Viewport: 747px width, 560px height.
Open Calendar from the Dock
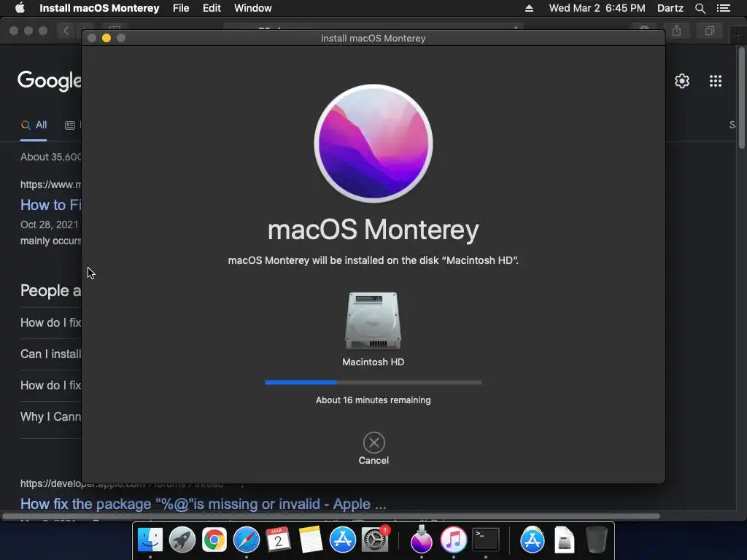278,540
